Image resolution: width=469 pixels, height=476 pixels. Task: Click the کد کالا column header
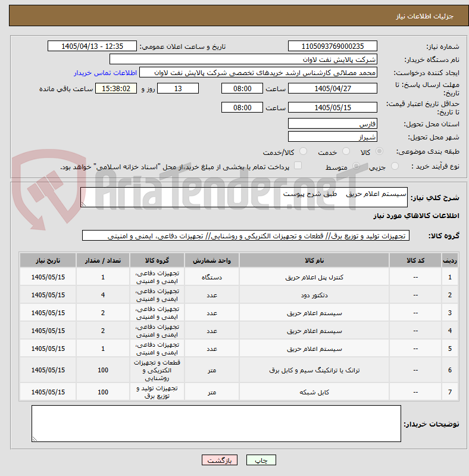[x=415, y=260]
